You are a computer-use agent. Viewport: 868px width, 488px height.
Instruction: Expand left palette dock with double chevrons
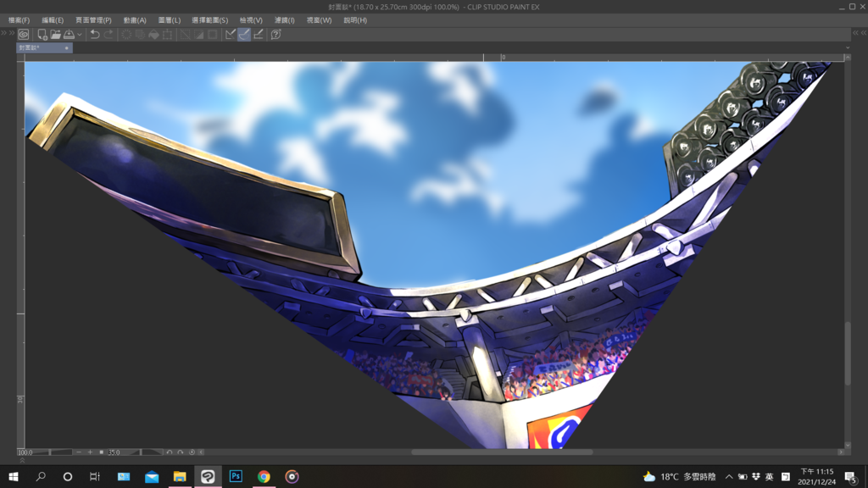point(7,33)
